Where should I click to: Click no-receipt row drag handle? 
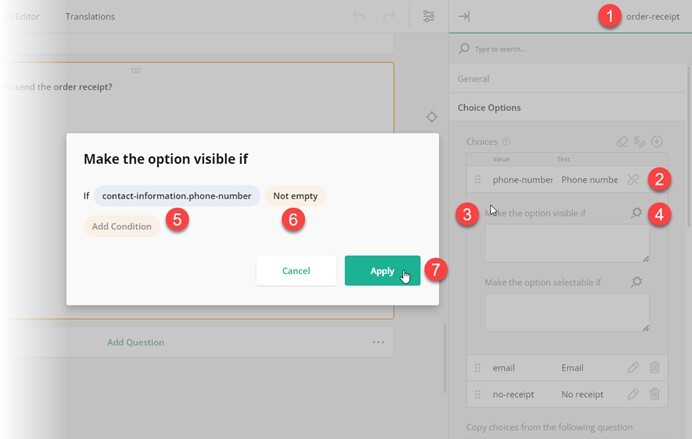[x=478, y=394]
